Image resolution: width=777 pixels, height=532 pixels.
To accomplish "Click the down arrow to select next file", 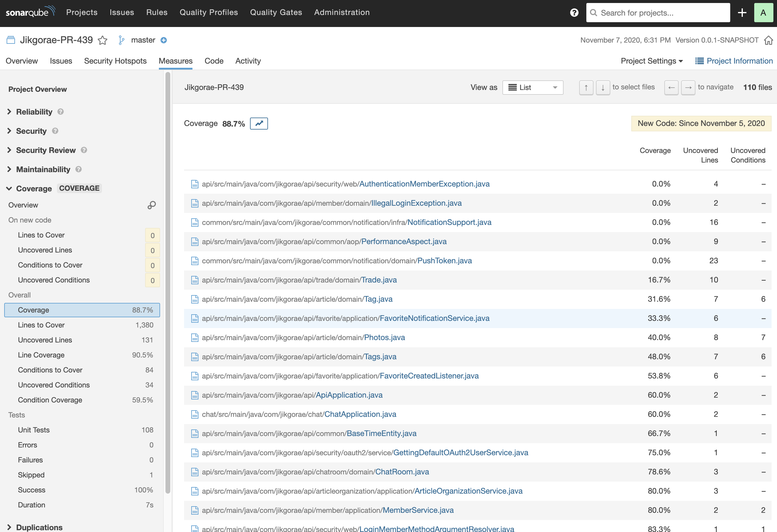I will click(x=603, y=87).
